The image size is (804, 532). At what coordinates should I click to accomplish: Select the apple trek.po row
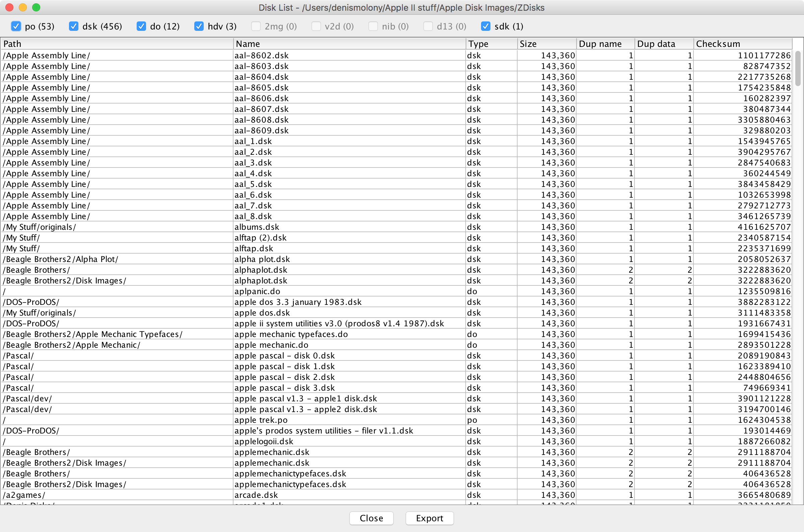pyautogui.click(x=397, y=420)
